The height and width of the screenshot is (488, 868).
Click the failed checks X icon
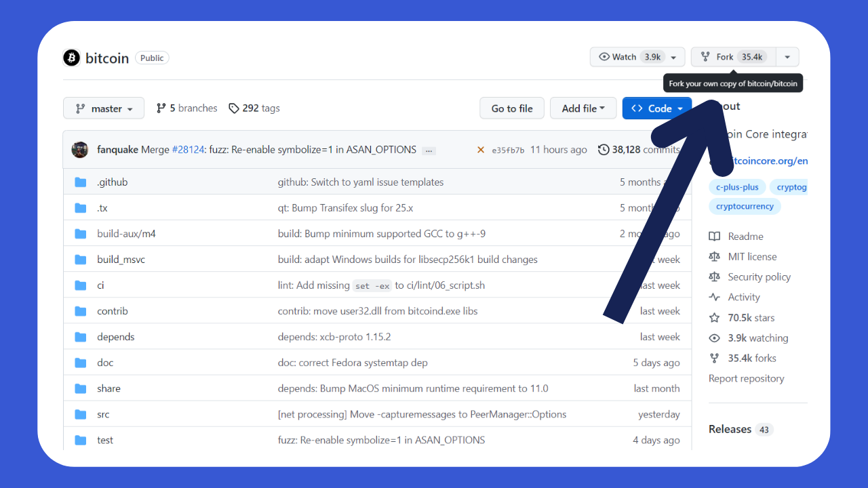(481, 150)
